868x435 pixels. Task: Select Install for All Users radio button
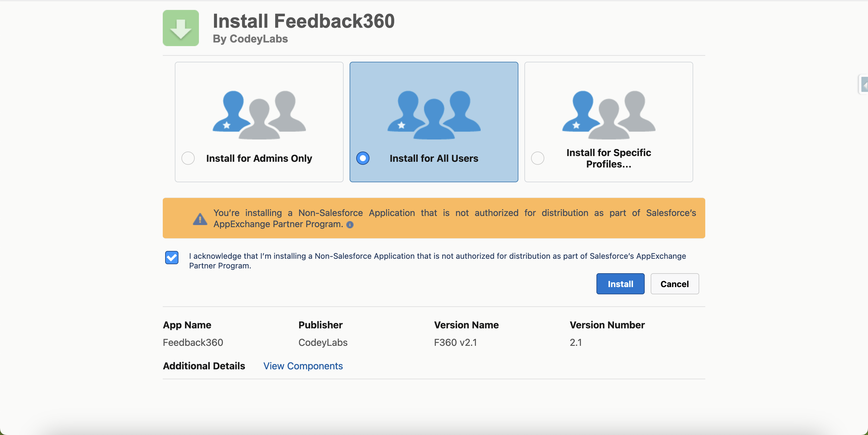click(x=363, y=158)
